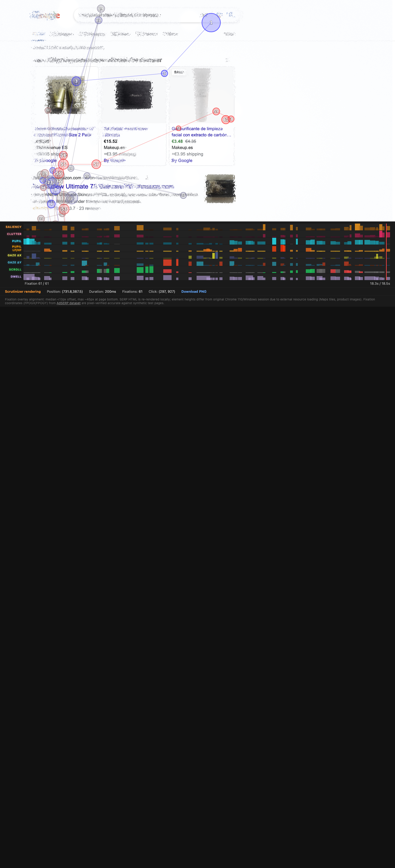Image resolution: width=395 pixels, height=868 pixels.
Task: Click the gold tubes product thumbnail
Action: pyautogui.click(x=65, y=95)
